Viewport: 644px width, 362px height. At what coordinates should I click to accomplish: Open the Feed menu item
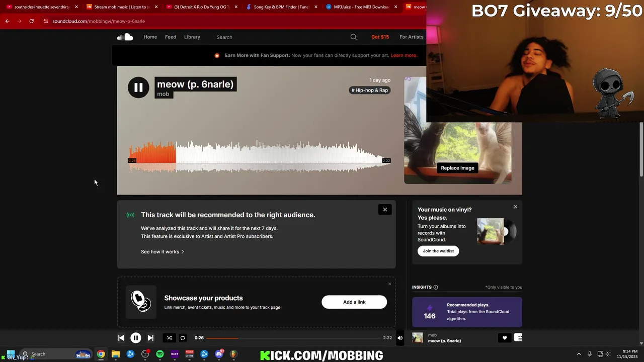171,37
